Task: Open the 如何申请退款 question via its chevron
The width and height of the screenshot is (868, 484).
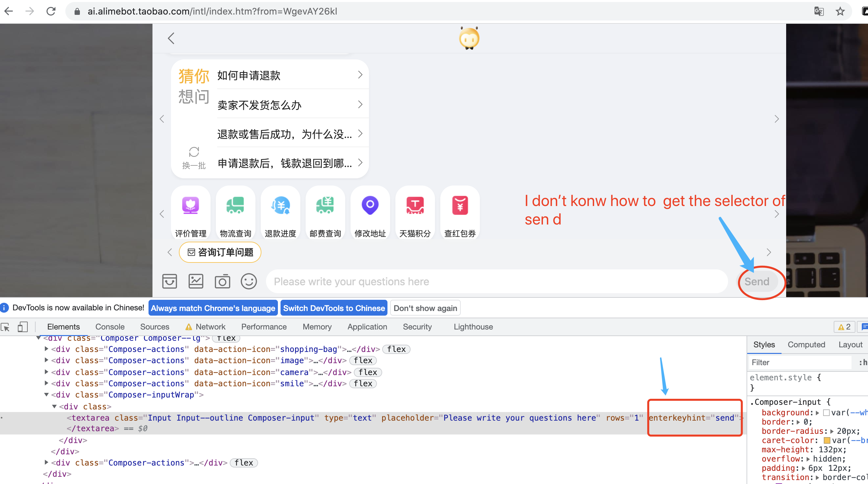Action: click(x=359, y=75)
